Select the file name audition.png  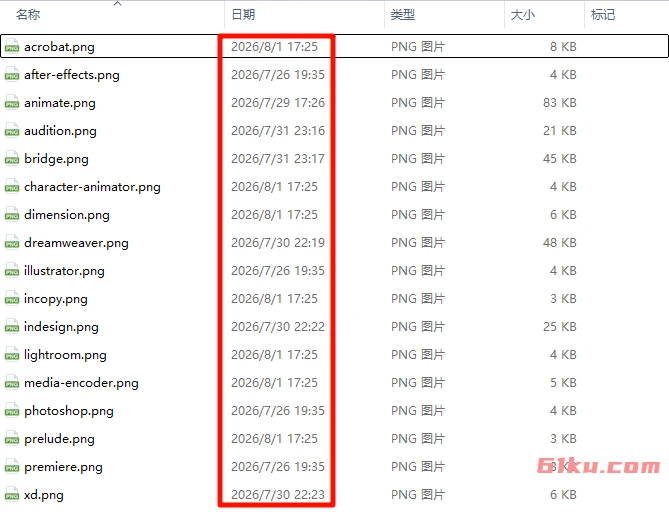tap(60, 131)
